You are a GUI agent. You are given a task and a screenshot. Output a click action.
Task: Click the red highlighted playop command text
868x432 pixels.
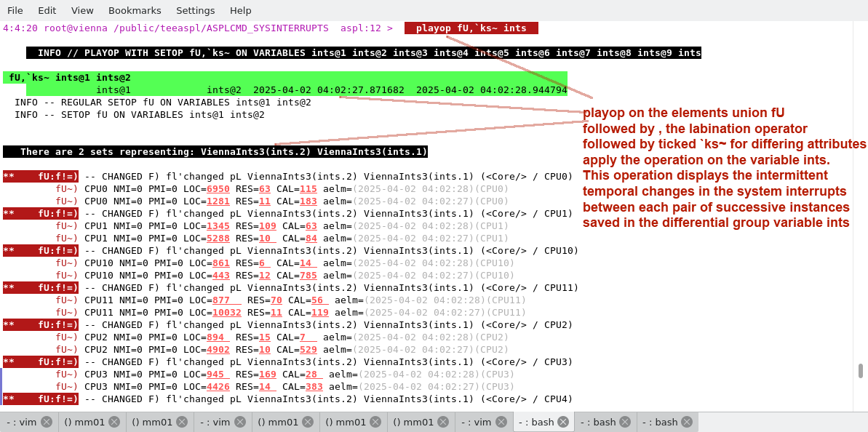click(x=471, y=28)
